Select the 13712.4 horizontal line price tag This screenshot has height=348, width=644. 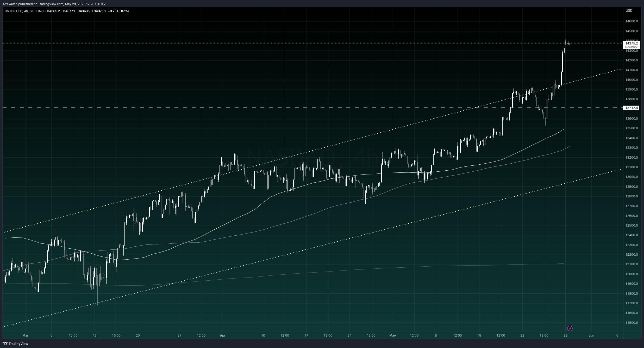click(x=632, y=108)
